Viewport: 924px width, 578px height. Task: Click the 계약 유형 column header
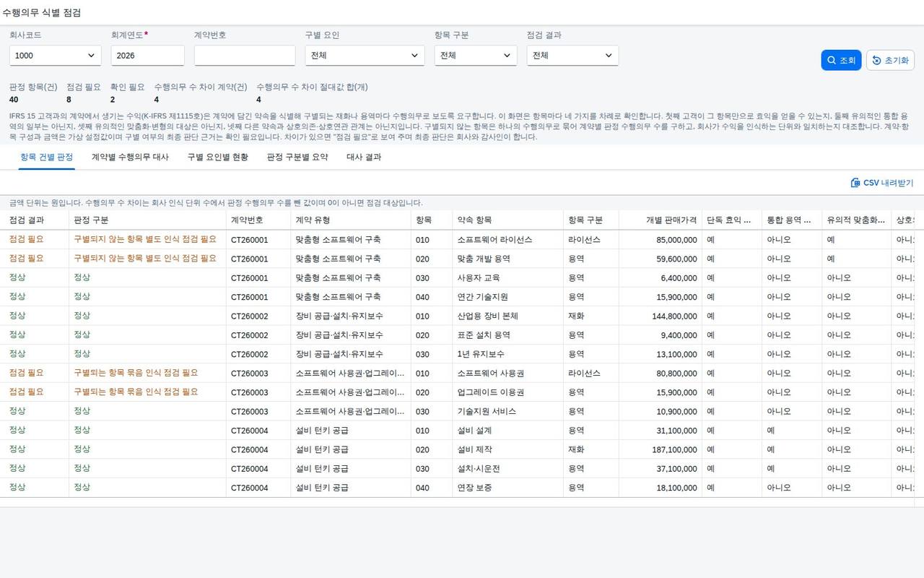point(351,220)
